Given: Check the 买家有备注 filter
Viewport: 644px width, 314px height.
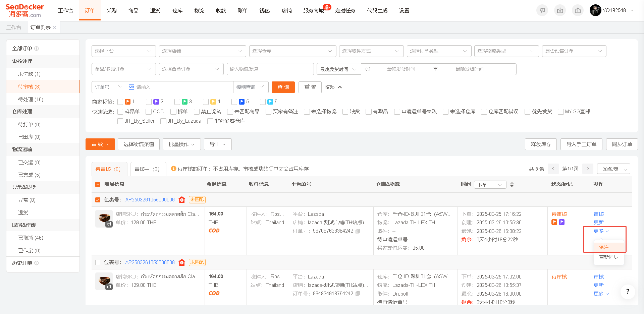Looking at the screenshot, I should [269, 112].
